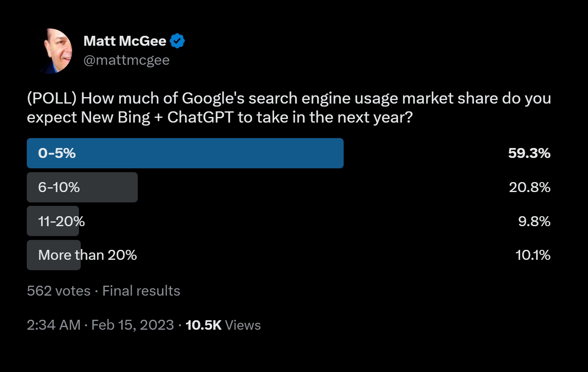Click the Final results label

click(141, 291)
